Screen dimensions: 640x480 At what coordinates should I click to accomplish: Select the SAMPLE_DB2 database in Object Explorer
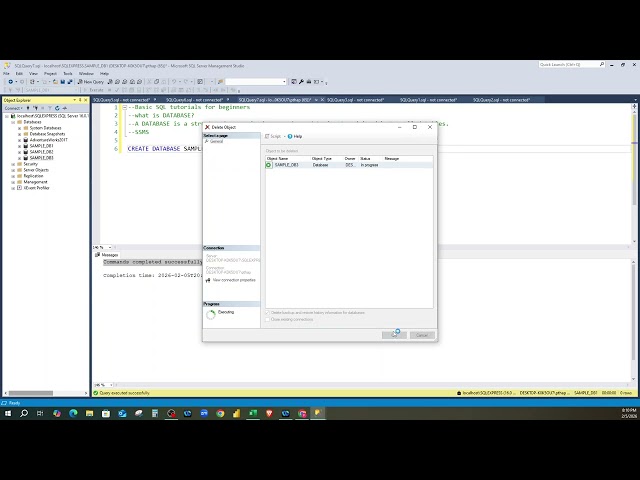pyautogui.click(x=41, y=152)
